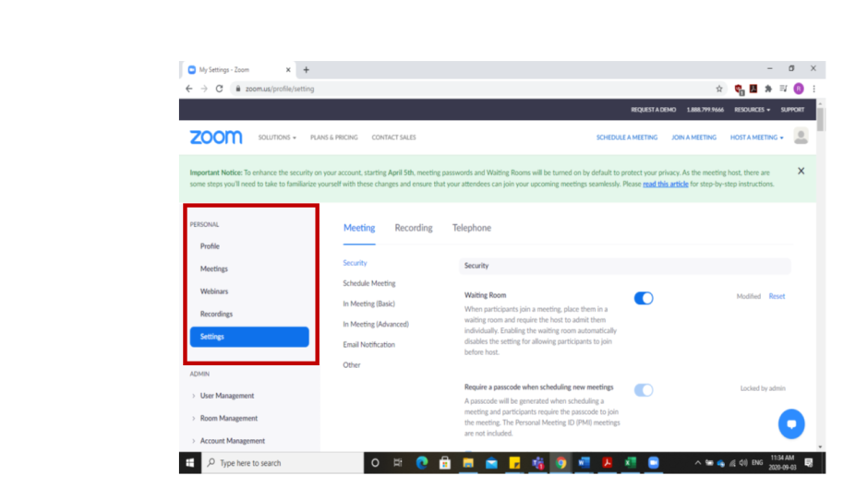Image resolution: width=868 pixels, height=488 pixels.
Task: Click Request a Demo
Action: (653, 110)
